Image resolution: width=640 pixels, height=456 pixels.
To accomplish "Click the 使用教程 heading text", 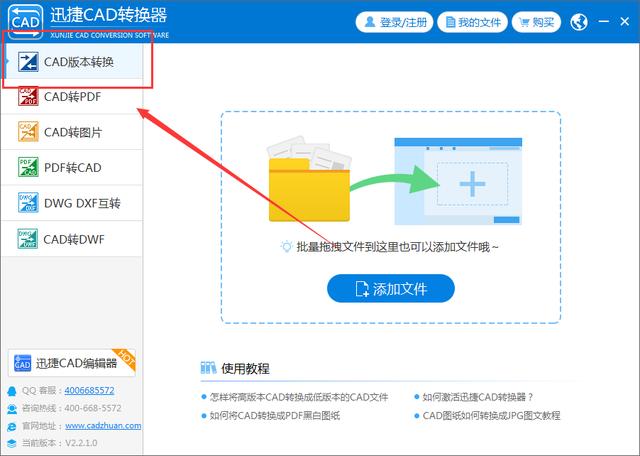I will 245,368.
